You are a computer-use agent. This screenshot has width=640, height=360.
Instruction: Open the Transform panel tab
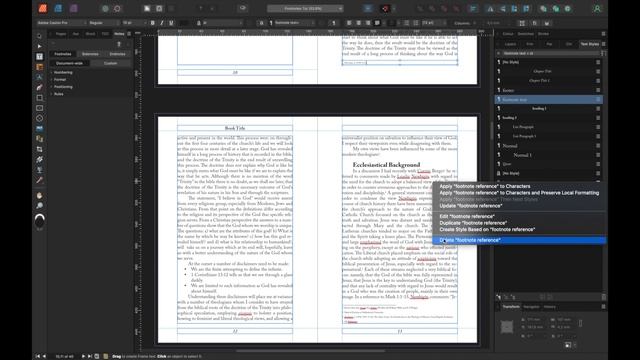pyautogui.click(x=511, y=307)
